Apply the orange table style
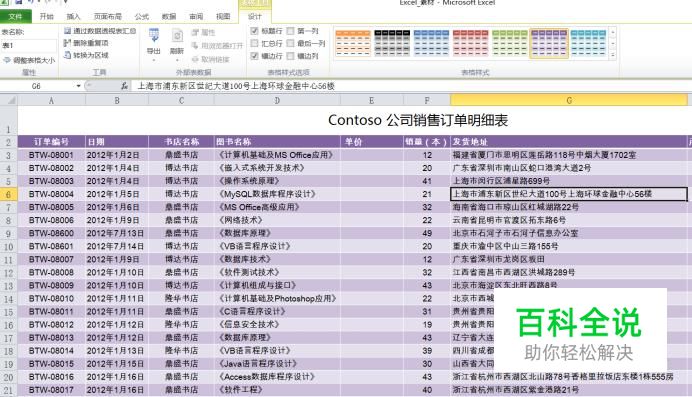 click(x=353, y=43)
